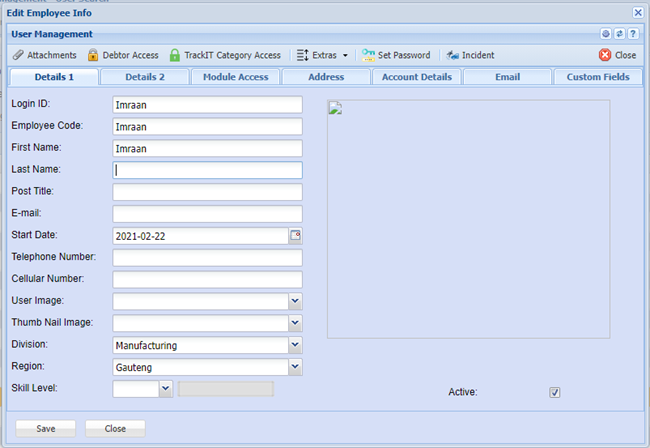The image size is (650, 448).
Task: Click the Debtor Access padlock icon
Action: [x=93, y=55]
